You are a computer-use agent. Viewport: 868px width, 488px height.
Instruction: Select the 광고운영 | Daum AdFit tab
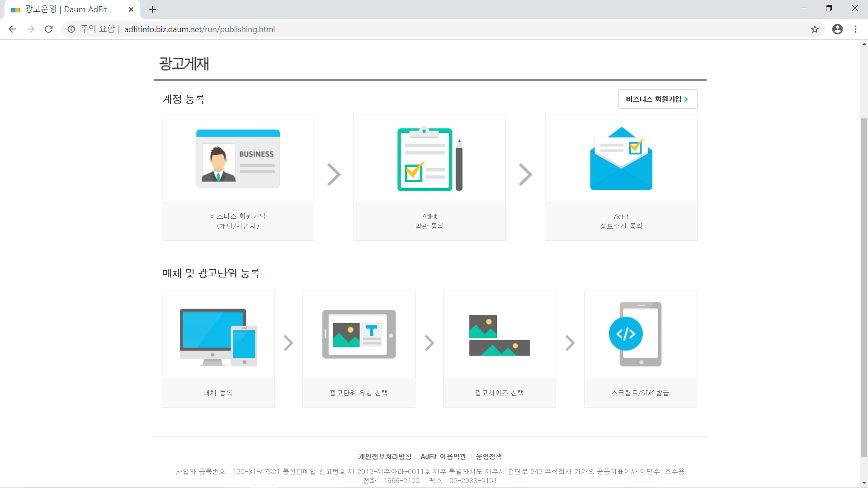(72, 9)
